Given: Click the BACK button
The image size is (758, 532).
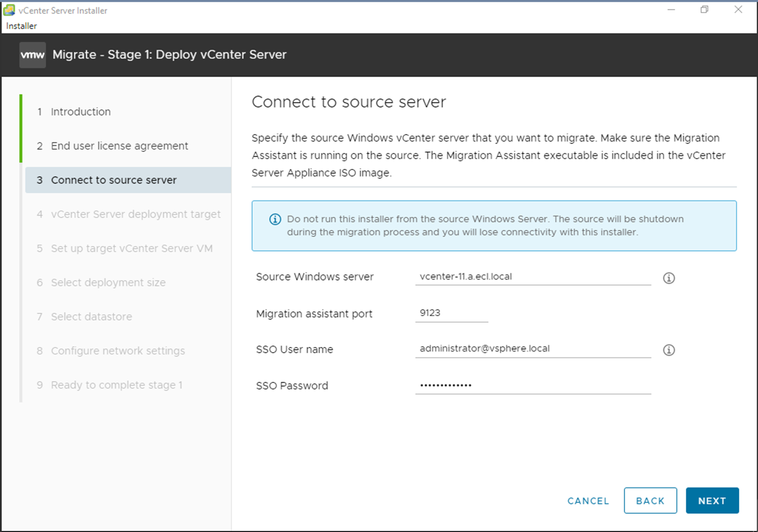Looking at the screenshot, I should pyautogui.click(x=650, y=501).
